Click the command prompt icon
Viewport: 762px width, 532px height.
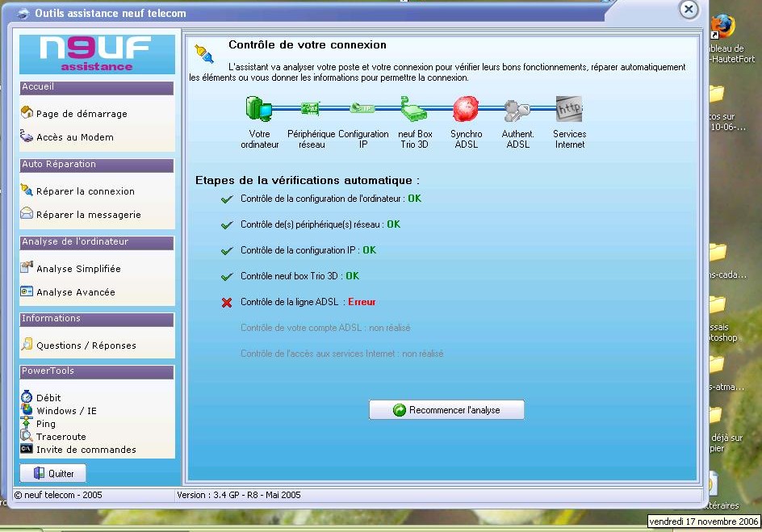click(27, 448)
